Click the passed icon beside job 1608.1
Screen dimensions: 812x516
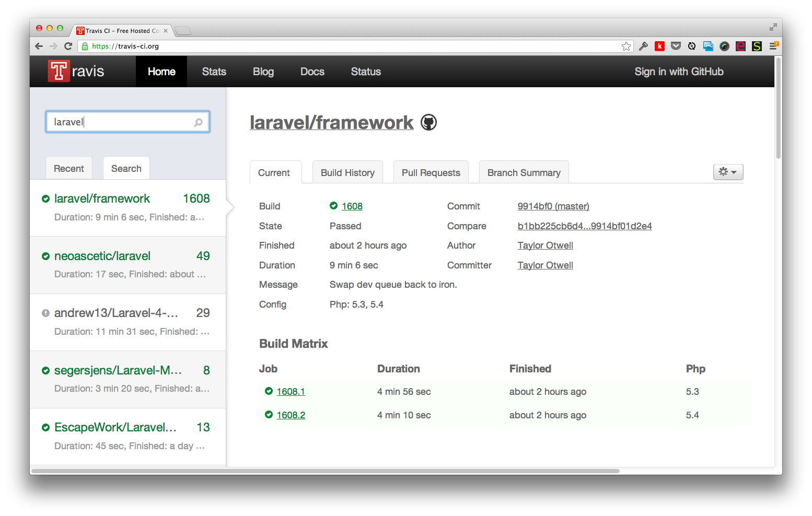pos(269,391)
